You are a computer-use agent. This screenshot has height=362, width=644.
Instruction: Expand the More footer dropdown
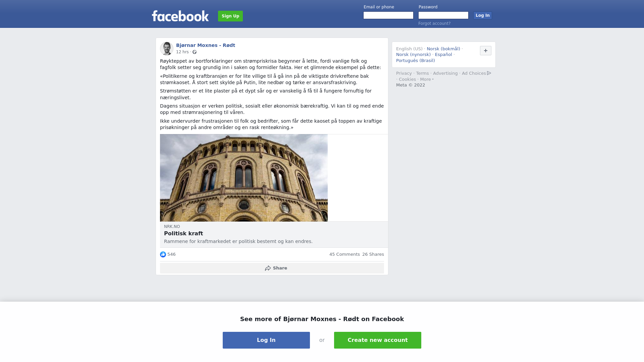tap(427, 79)
